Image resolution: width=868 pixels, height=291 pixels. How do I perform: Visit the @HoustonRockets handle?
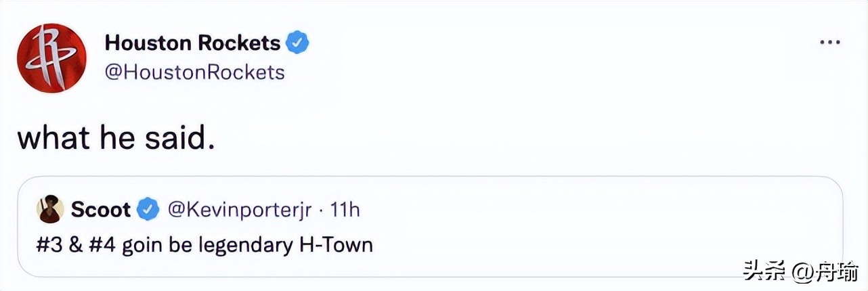click(195, 72)
